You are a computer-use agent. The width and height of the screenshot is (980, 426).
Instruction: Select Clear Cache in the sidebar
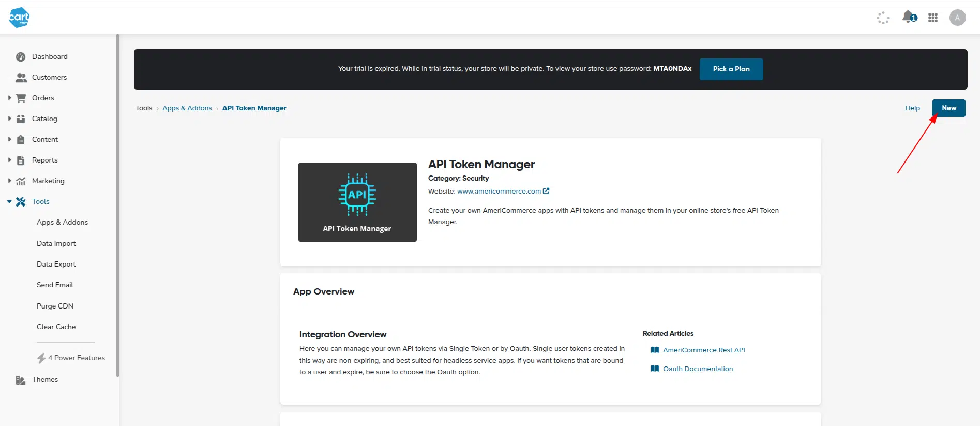pyautogui.click(x=56, y=327)
